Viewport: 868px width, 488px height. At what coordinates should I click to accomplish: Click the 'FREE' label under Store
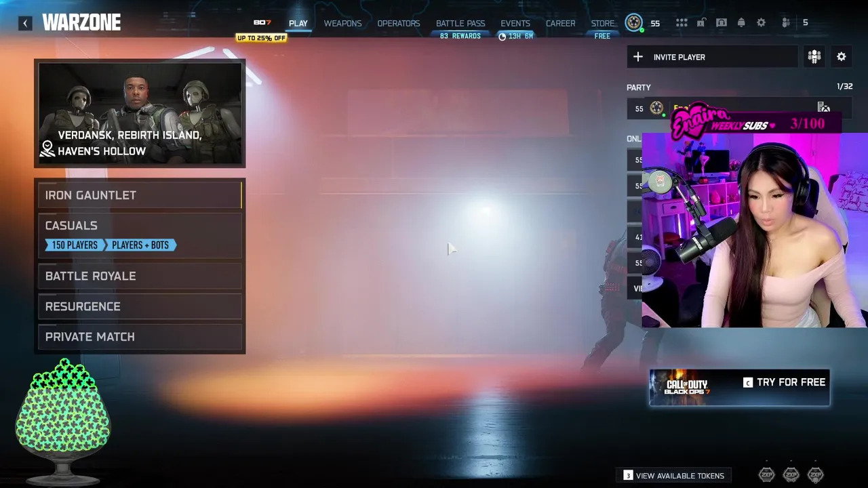tap(602, 36)
